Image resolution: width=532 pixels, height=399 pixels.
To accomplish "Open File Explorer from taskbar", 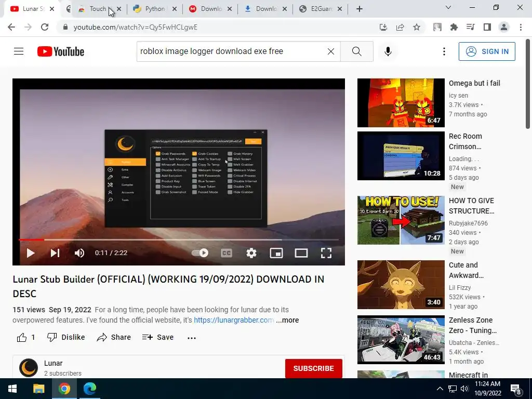I will click(38, 389).
